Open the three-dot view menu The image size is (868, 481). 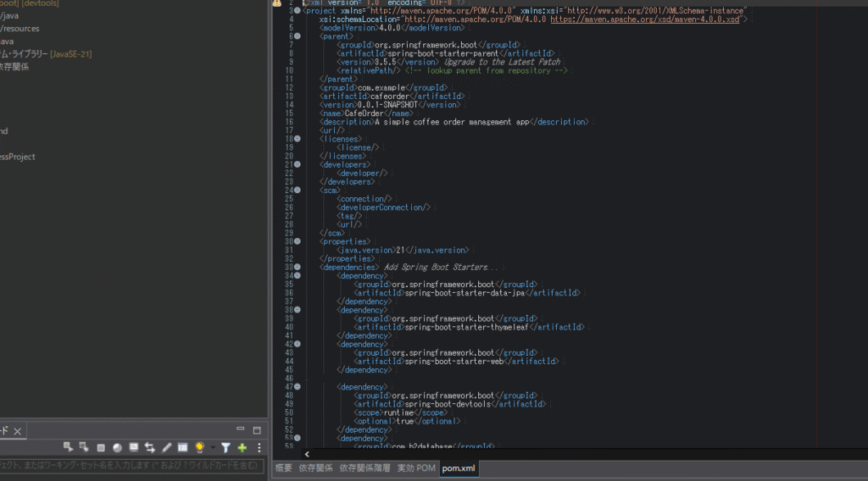point(259,447)
